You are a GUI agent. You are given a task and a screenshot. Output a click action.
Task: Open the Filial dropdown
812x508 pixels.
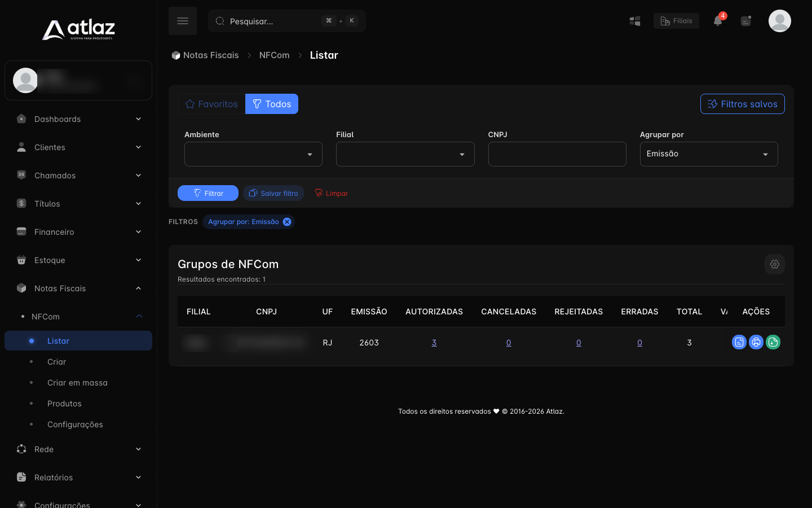pos(405,154)
